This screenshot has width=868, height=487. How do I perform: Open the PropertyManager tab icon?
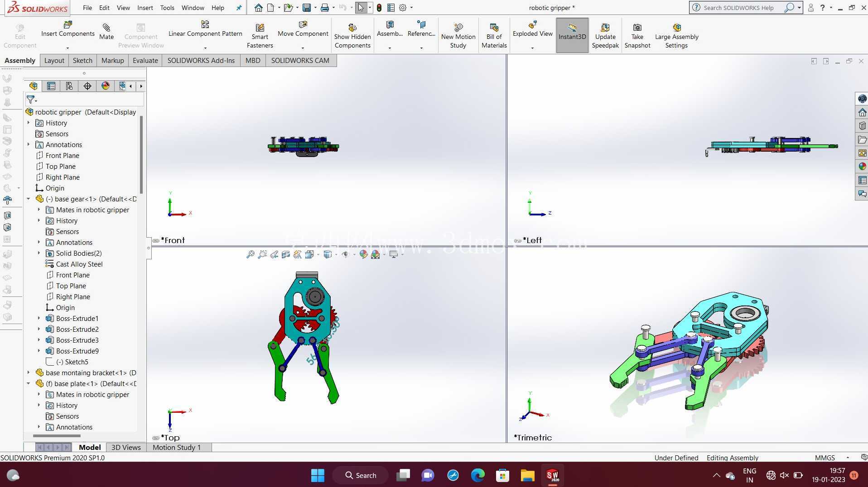click(x=51, y=86)
